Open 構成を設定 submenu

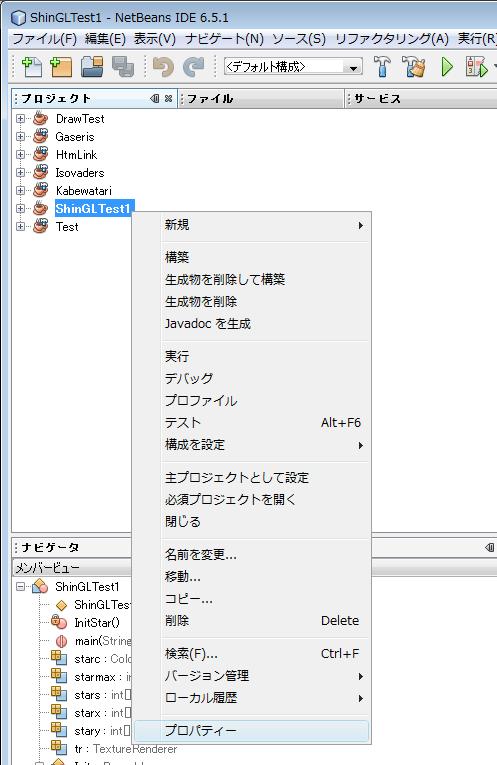tap(252, 445)
